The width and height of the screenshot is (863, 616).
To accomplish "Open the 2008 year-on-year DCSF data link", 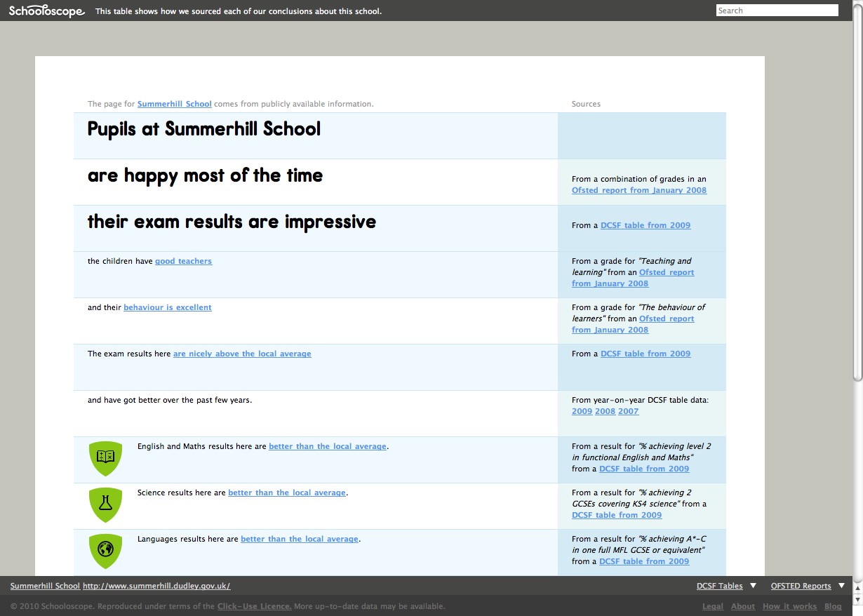I will [x=605, y=411].
